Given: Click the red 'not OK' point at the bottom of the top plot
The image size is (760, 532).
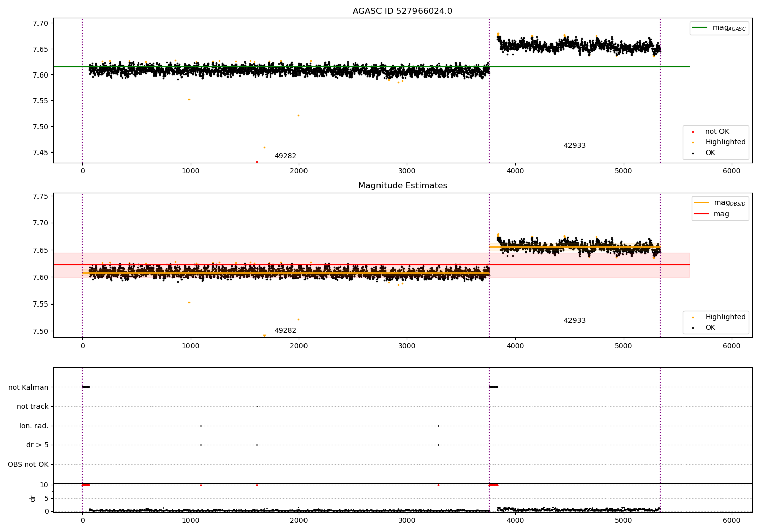Looking at the screenshot, I should point(257,162).
